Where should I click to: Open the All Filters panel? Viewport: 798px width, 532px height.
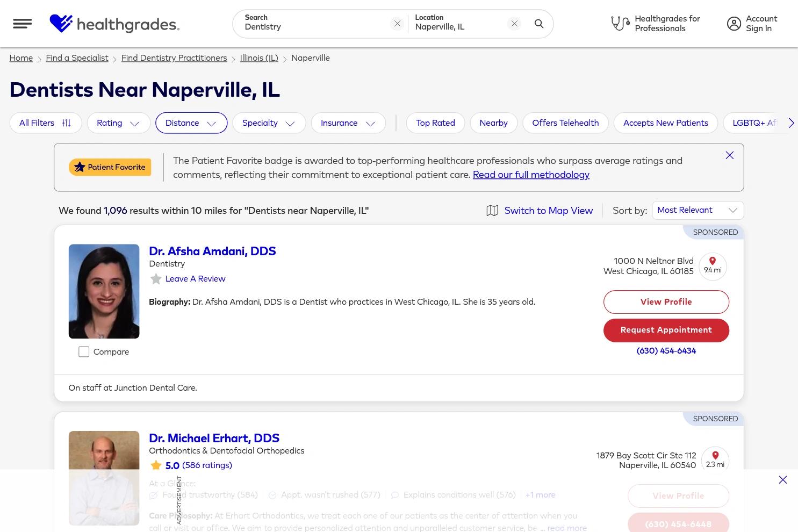click(45, 123)
